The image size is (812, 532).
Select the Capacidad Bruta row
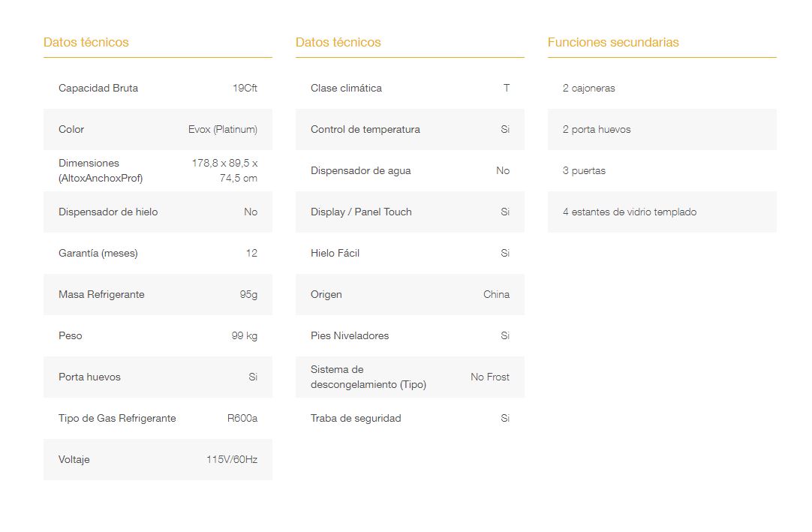click(x=158, y=88)
